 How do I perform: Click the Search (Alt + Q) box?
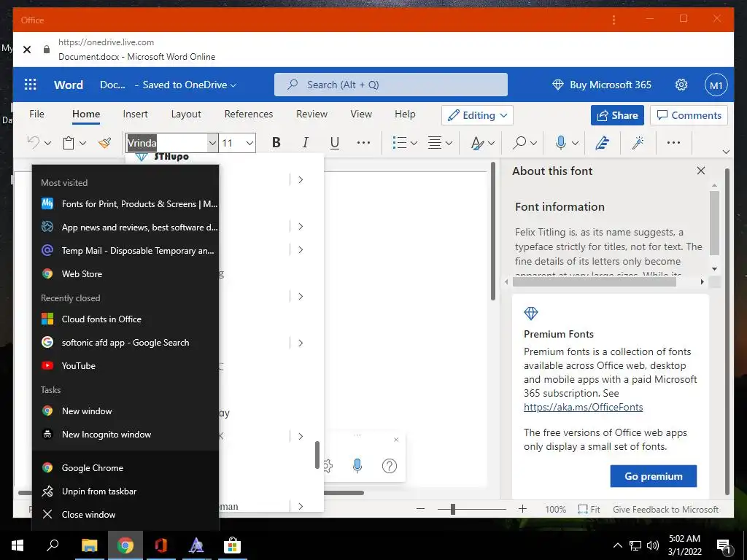(x=391, y=85)
